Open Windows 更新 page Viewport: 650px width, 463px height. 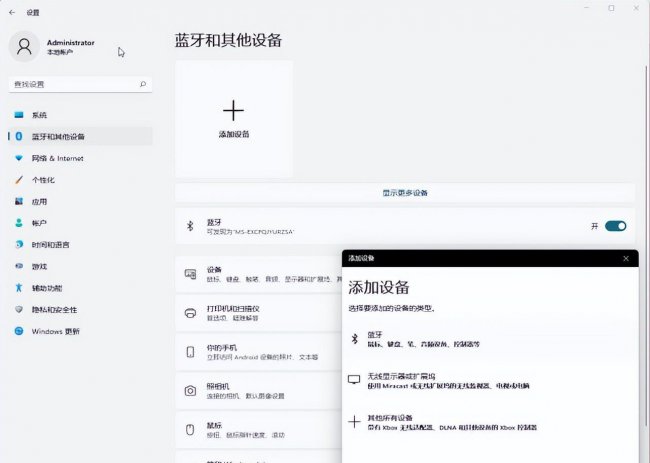(x=80, y=331)
